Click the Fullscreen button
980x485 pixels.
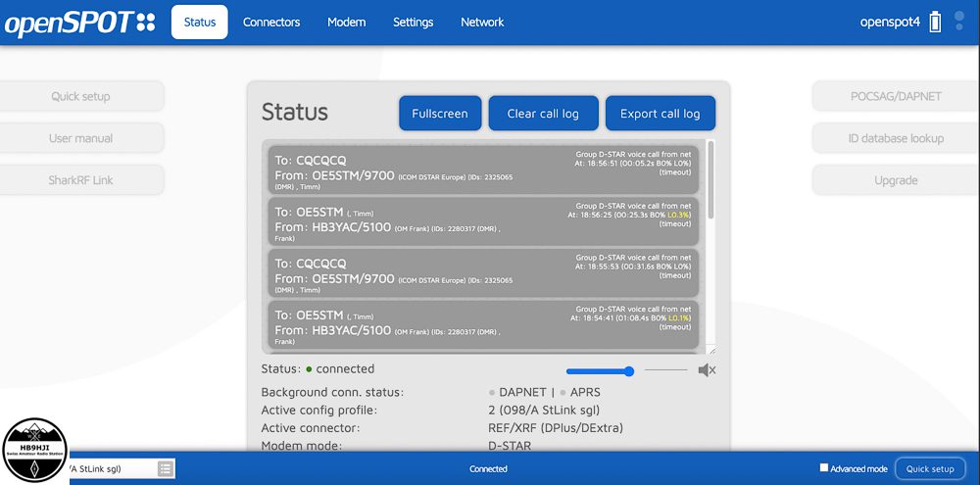click(x=440, y=113)
